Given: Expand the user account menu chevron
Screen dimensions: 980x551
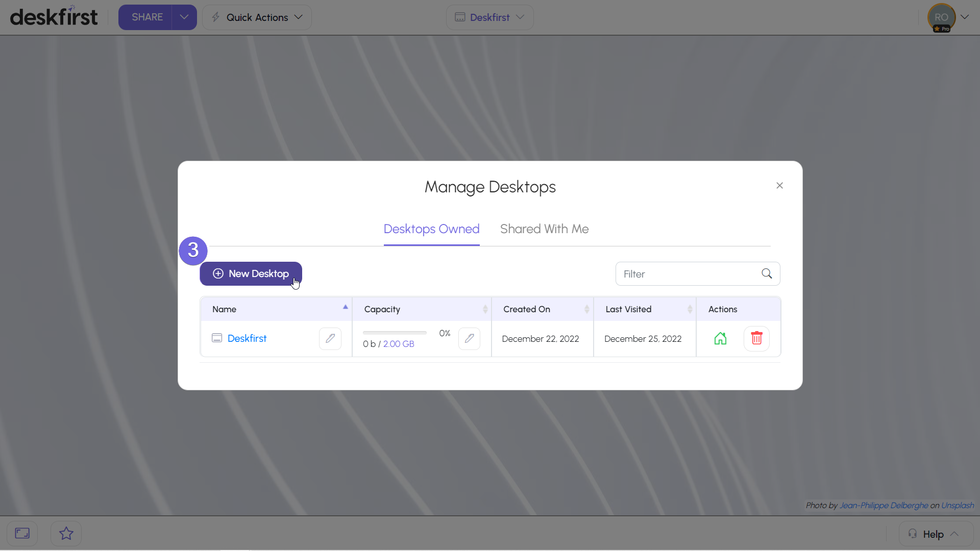Looking at the screenshot, I should (965, 17).
